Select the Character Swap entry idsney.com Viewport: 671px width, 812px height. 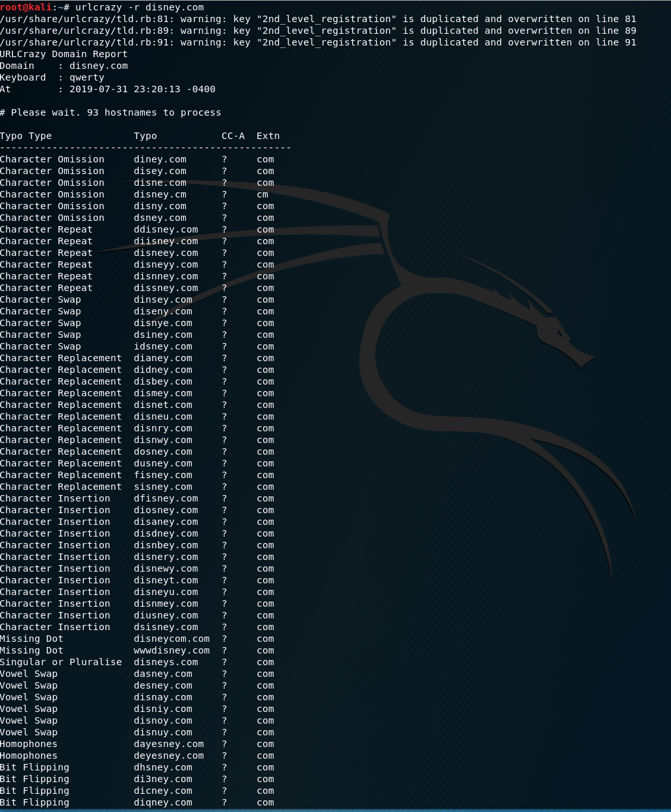coord(162,346)
